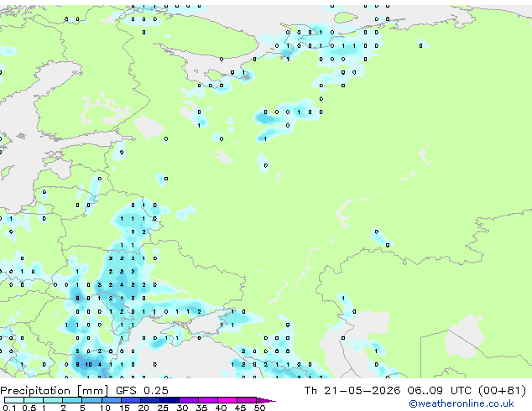The height and width of the screenshot is (411, 532).
Task: Pick the 0.1–0.5 mm legend color swatch
Action: (14, 400)
